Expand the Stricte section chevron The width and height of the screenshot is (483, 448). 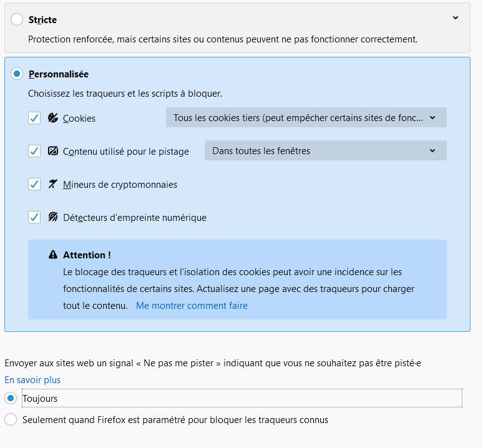(x=456, y=18)
